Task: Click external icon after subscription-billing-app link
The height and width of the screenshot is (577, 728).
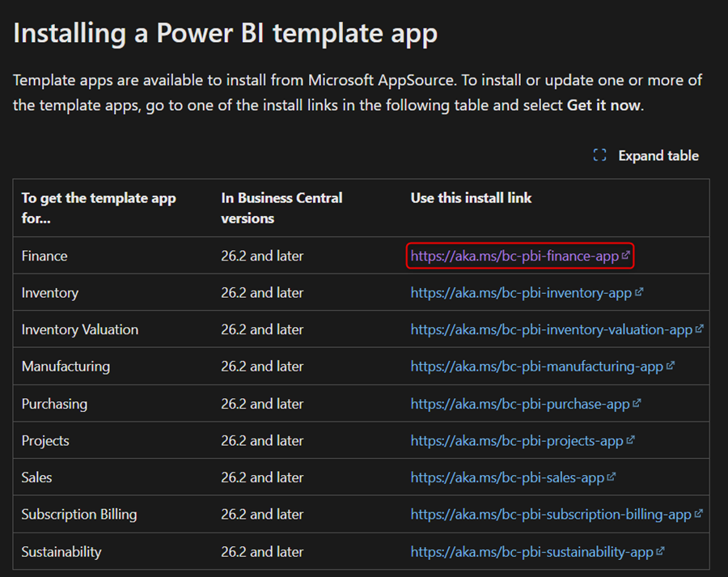Action: (x=698, y=514)
